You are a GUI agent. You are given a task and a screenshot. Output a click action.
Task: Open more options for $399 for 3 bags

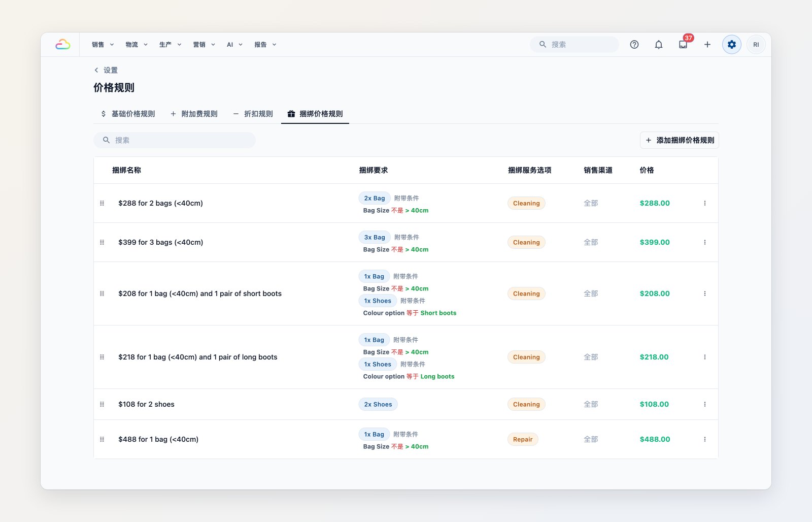(705, 242)
